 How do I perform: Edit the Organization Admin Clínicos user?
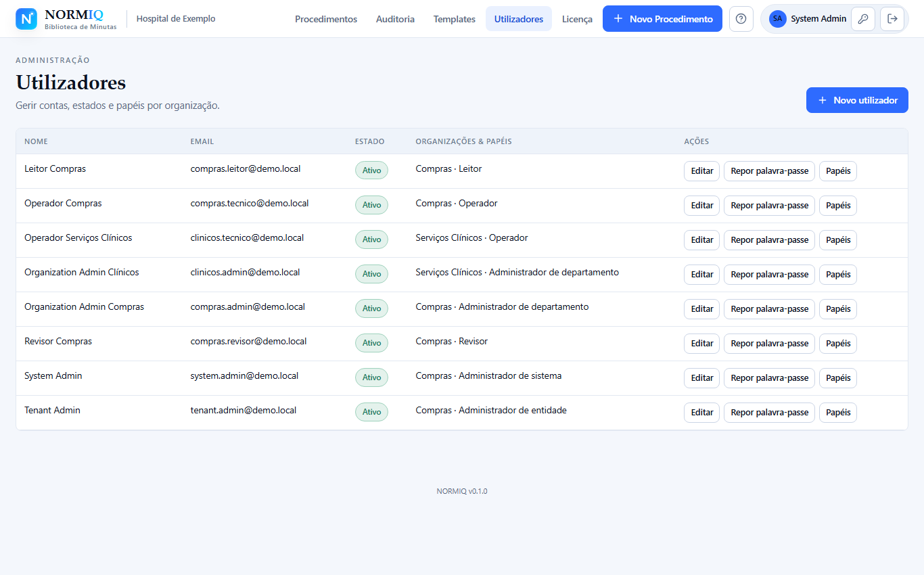tap(701, 275)
